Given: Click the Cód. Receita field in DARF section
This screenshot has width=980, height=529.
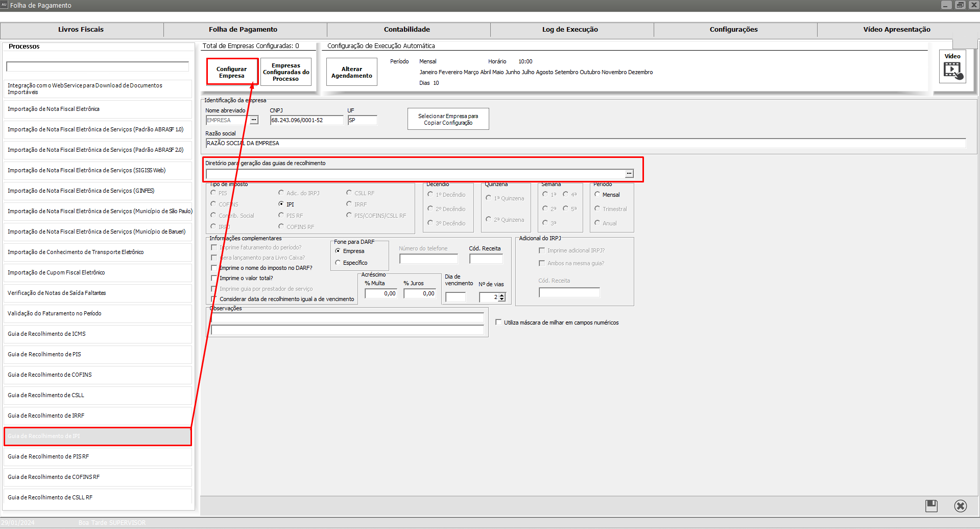Looking at the screenshot, I should click(486, 259).
